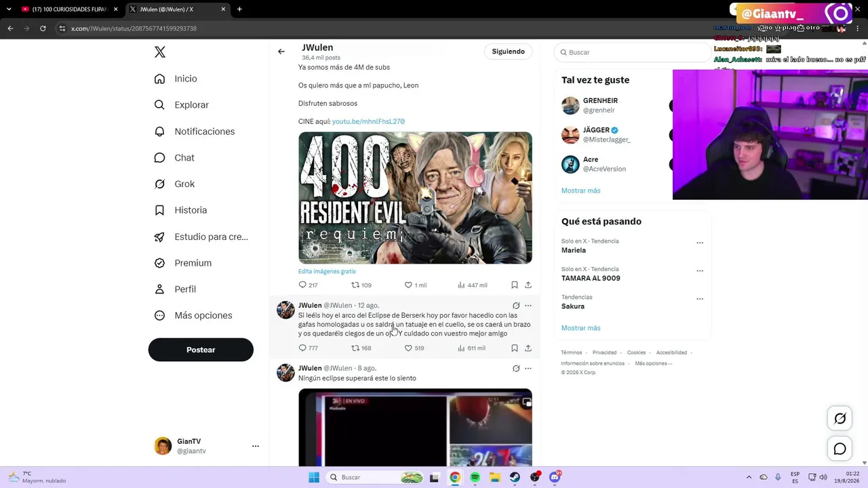Open GianTV account switcher menu
This screenshot has height=488, width=868.
click(x=207, y=446)
